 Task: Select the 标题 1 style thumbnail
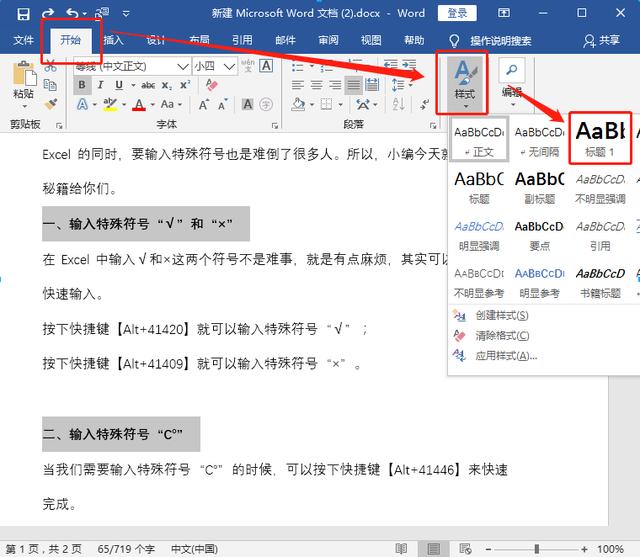pos(600,139)
